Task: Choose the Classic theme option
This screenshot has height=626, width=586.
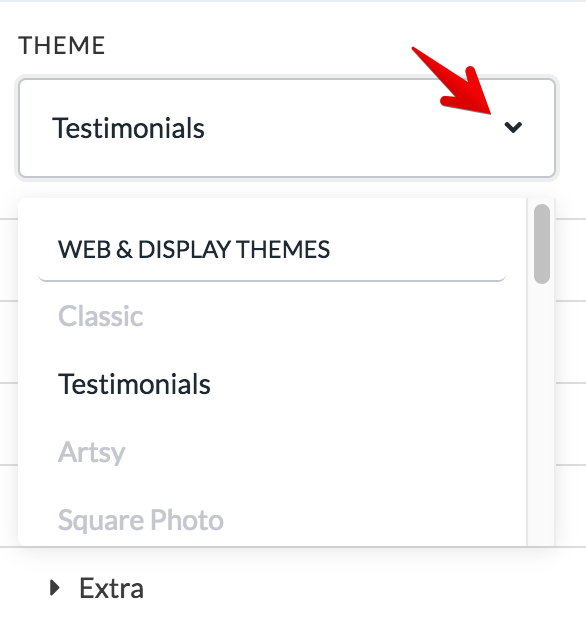Action: point(101,316)
